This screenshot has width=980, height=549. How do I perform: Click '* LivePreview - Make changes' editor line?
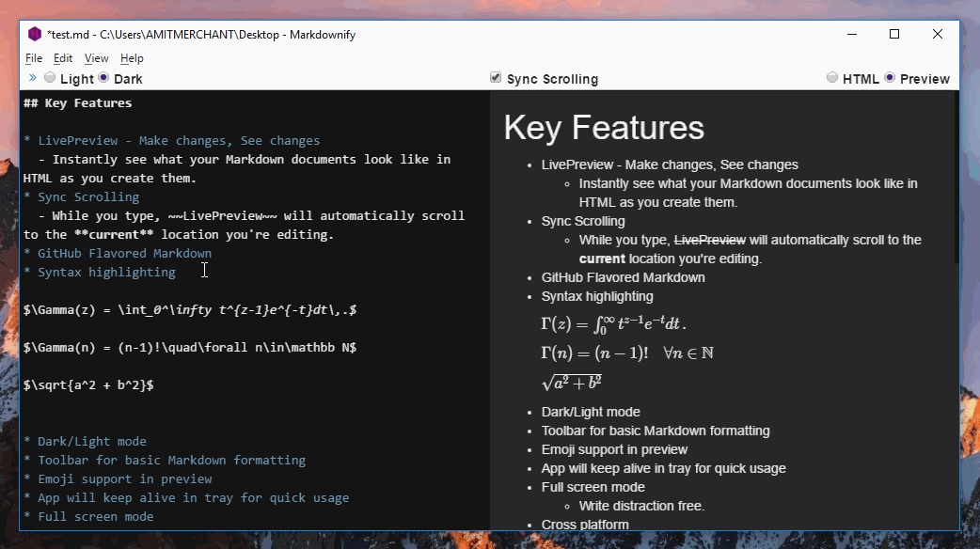(x=171, y=140)
